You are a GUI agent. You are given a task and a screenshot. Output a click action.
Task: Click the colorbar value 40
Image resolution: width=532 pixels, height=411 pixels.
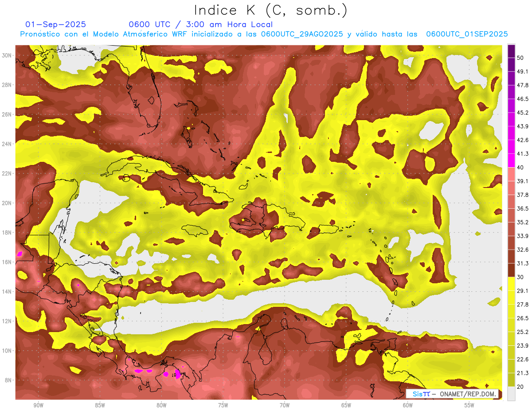coord(520,168)
